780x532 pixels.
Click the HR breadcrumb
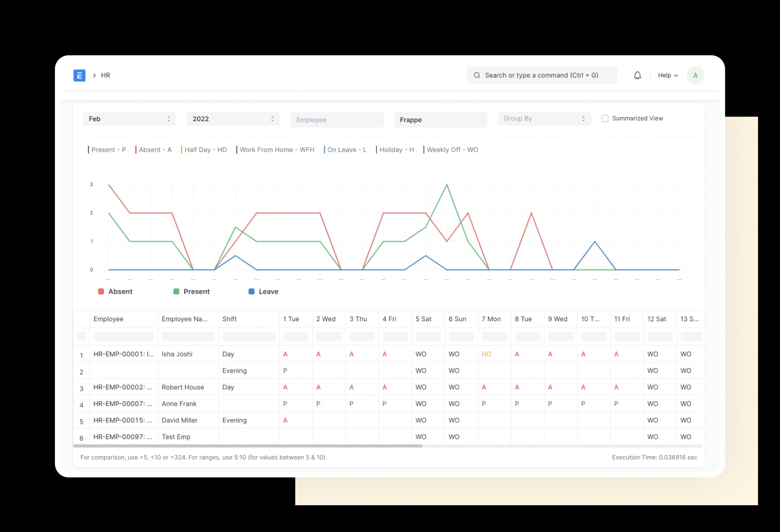pyautogui.click(x=106, y=75)
